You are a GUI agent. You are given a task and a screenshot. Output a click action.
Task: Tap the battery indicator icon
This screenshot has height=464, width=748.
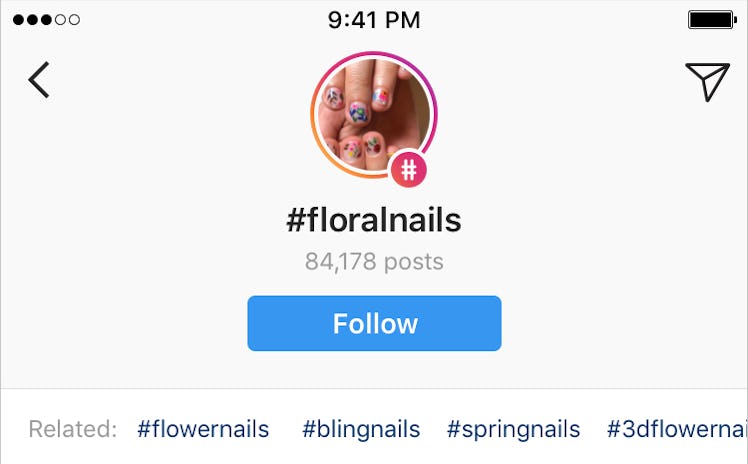712,19
